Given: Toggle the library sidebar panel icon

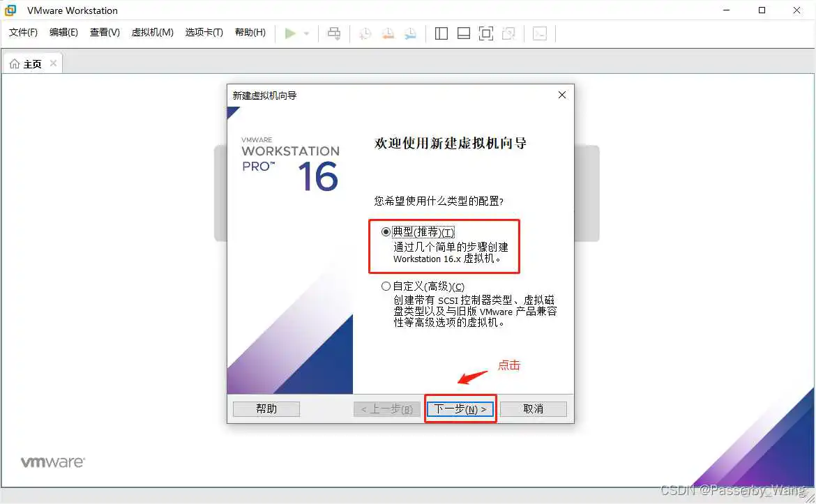Looking at the screenshot, I should pyautogui.click(x=441, y=33).
